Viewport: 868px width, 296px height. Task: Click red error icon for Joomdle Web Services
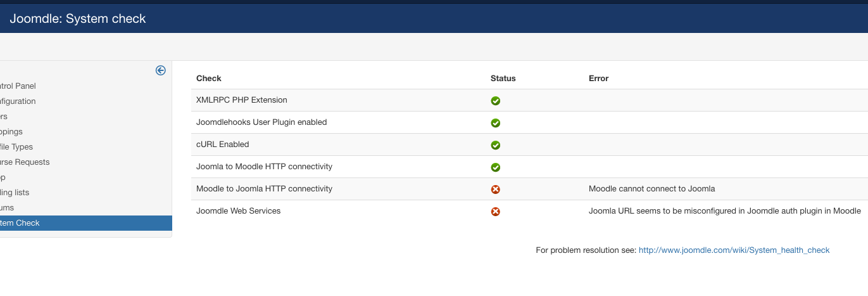496,212
